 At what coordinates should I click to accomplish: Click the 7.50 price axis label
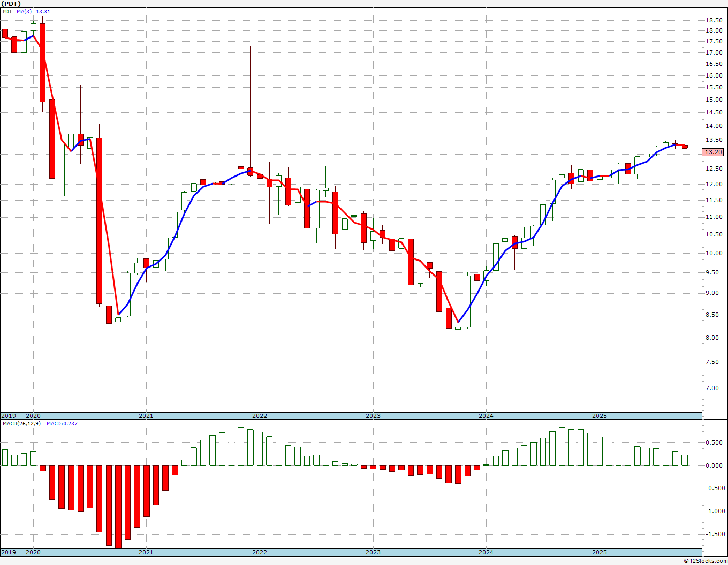tap(713, 362)
